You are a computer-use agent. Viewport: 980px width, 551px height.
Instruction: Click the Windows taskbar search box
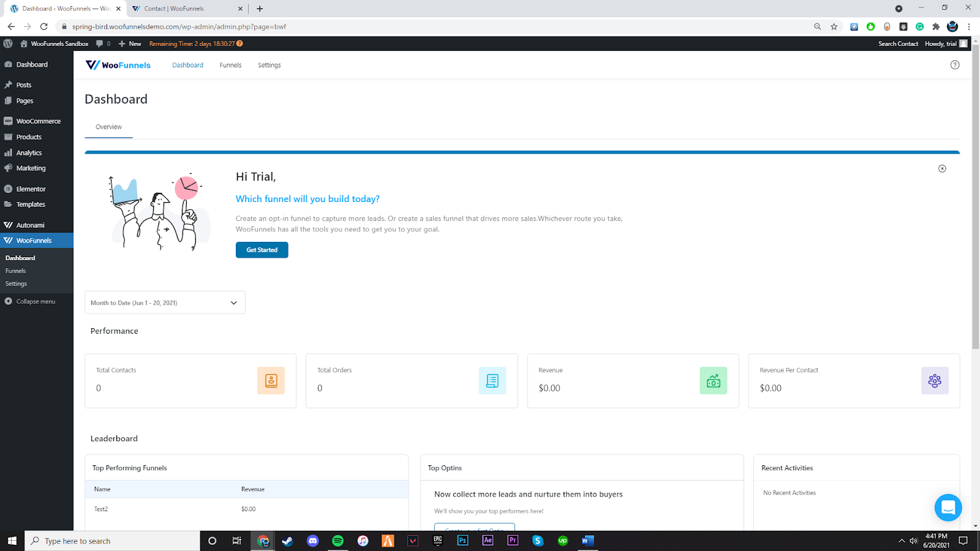112,541
